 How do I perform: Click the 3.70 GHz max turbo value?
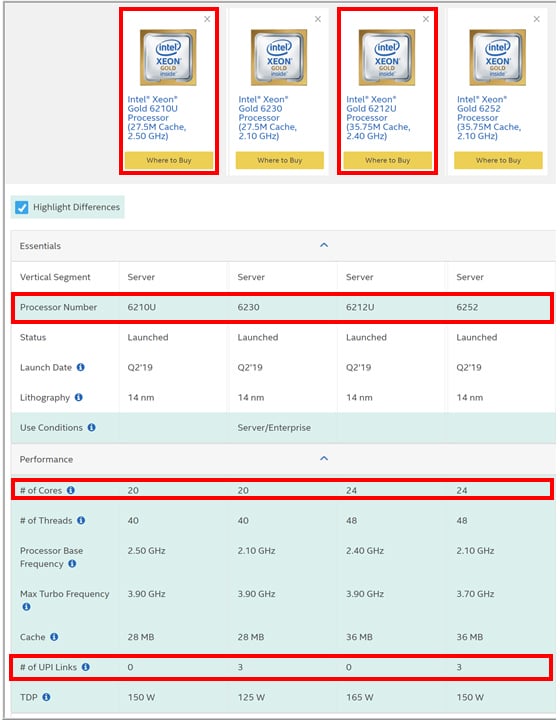pyautogui.click(x=475, y=594)
